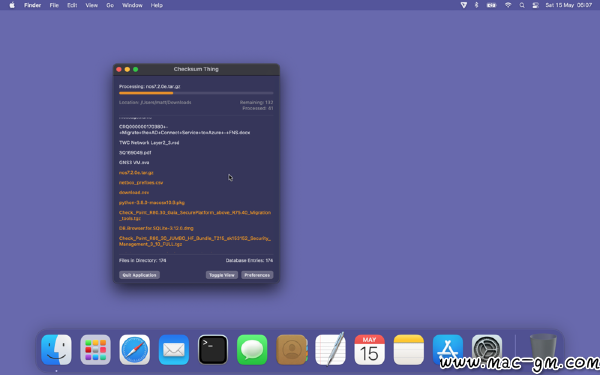Image resolution: width=600 pixels, height=375 pixels.
Task: Select the Check_Point JUMBO_HF_Bundle .tgz entry
Action: [195, 241]
